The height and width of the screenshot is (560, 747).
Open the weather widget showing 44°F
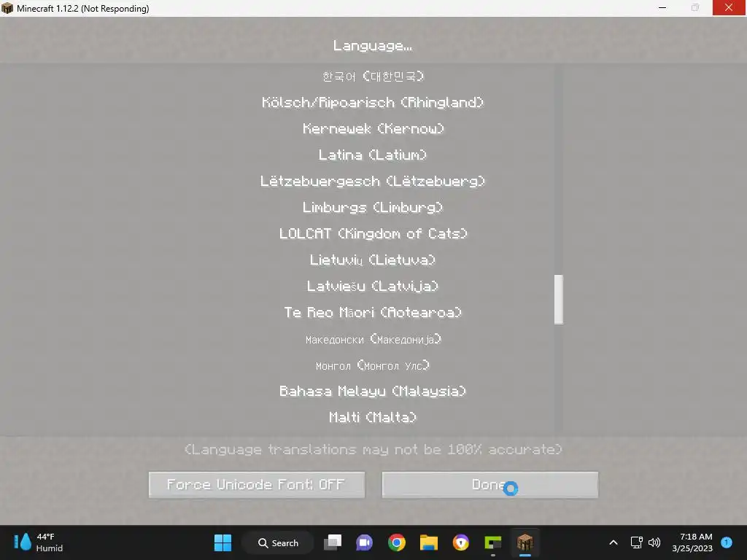[38, 542]
